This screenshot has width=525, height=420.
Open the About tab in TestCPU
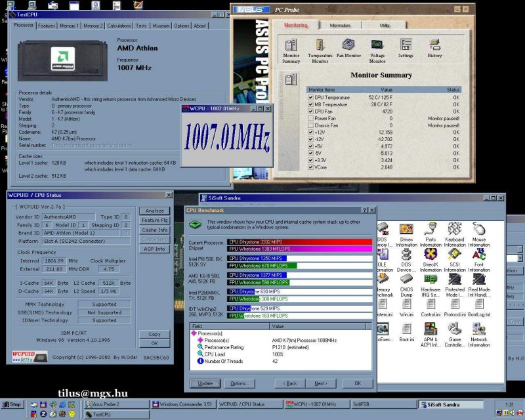pyautogui.click(x=199, y=26)
